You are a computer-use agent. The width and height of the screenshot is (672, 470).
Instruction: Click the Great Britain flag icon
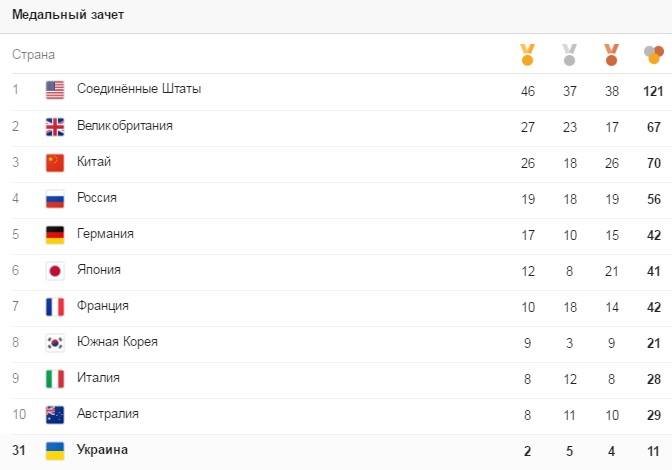point(55,126)
